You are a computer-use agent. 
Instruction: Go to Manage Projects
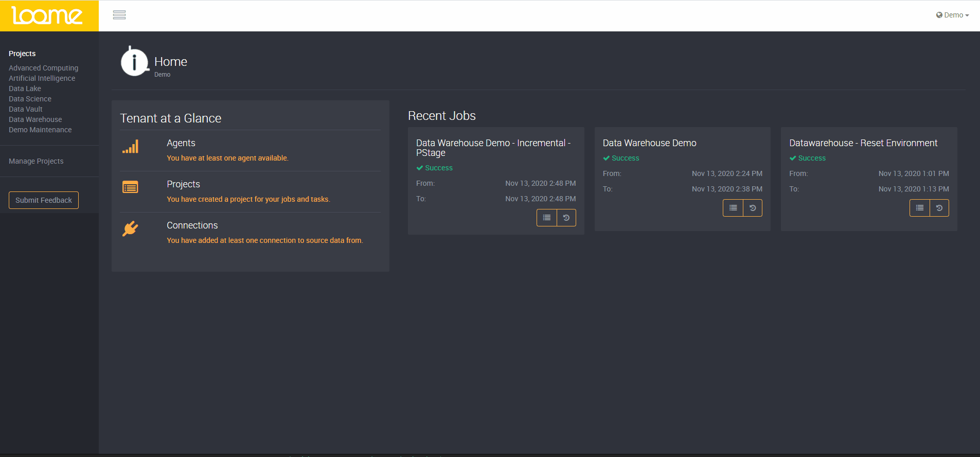click(x=36, y=161)
